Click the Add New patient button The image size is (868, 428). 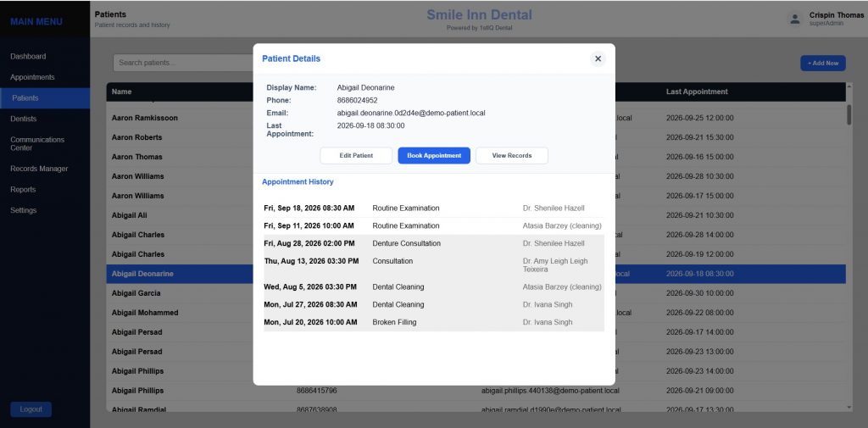[822, 63]
